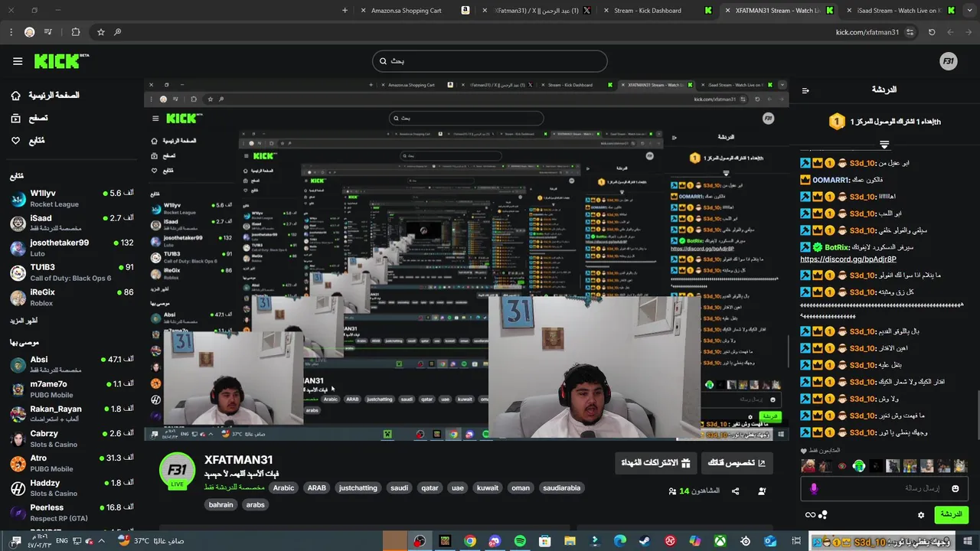Click the chat message input field
This screenshot has width=980, height=551.
[884, 488]
